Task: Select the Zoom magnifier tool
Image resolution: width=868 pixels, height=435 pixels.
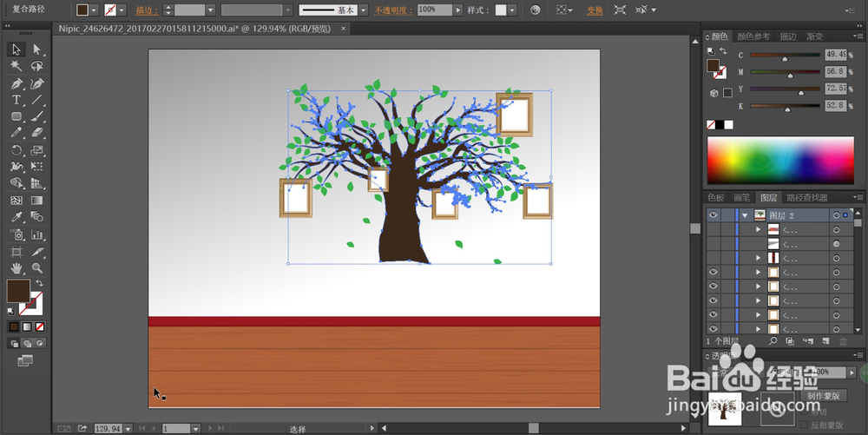Action: click(x=37, y=268)
